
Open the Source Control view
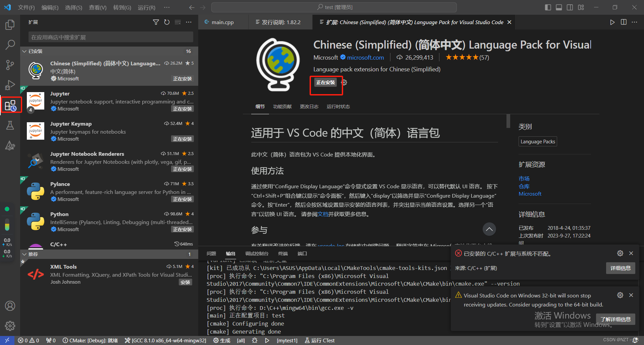tap(10, 65)
